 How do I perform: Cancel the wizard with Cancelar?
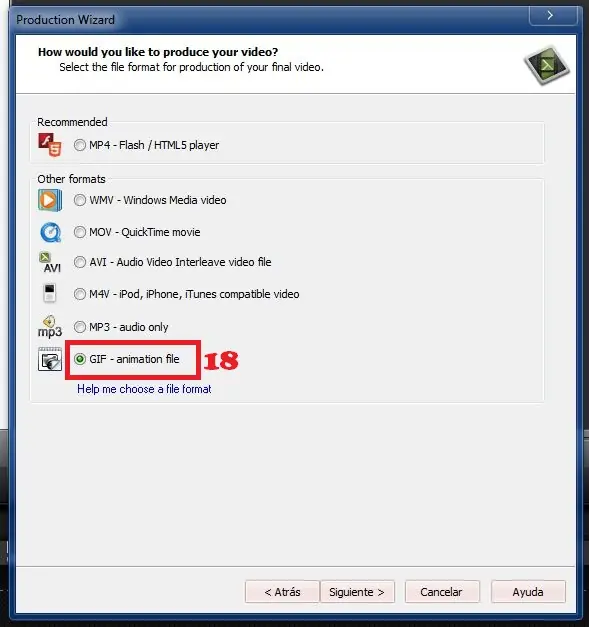click(442, 592)
